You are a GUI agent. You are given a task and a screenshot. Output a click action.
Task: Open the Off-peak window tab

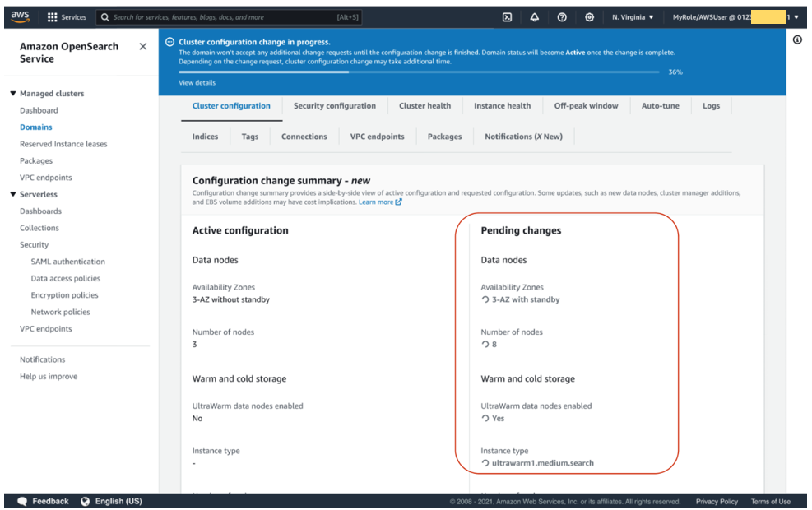[587, 105]
